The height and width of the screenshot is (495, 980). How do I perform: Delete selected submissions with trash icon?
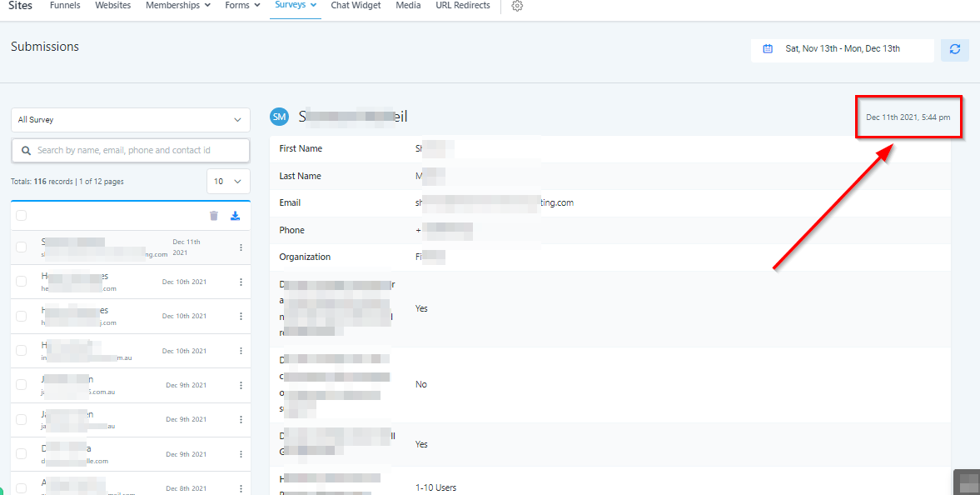point(214,216)
